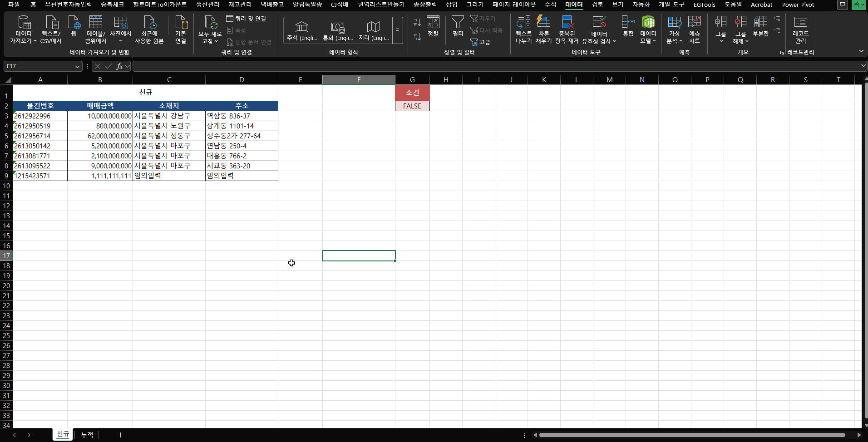Toggle the 필터 (Filter) button
Viewport: 868px width, 442px height.
[458, 26]
